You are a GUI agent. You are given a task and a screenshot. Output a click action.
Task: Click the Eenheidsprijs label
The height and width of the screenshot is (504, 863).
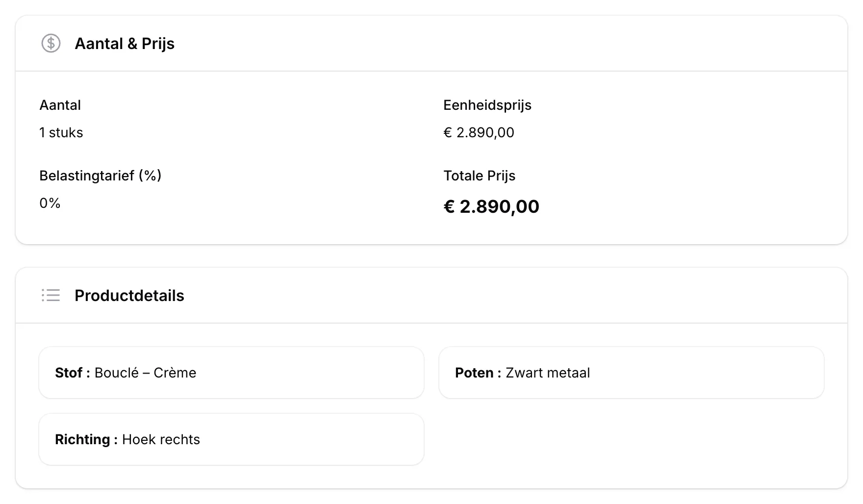(487, 105)
